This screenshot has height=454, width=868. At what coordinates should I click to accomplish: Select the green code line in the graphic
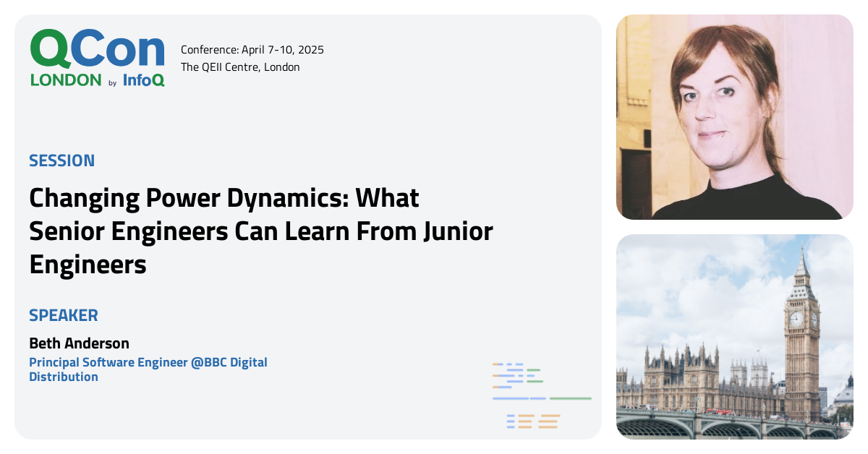click(571, 398)
